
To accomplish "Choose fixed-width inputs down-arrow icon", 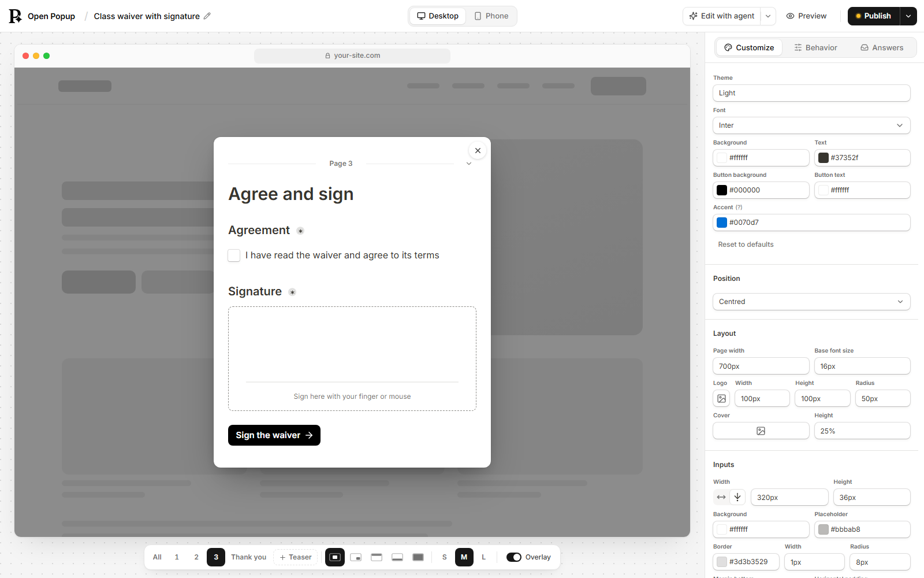I will click(x=737, y=497).
